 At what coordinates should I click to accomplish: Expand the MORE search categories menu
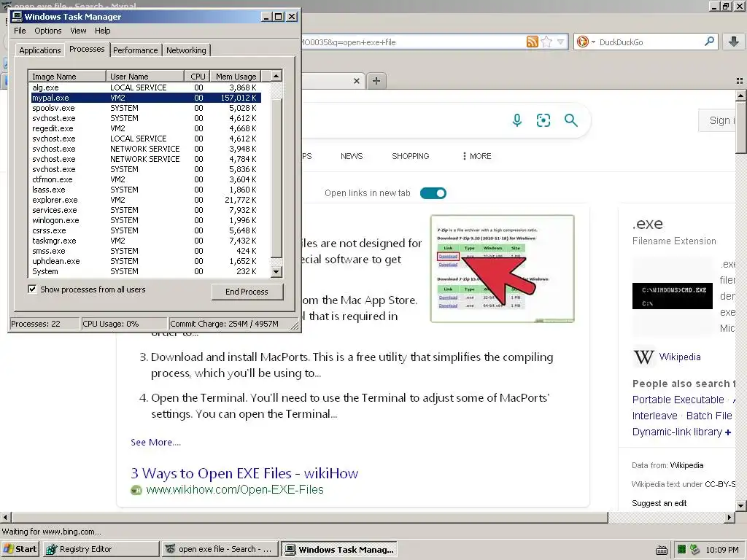click(x=477, y=156)
